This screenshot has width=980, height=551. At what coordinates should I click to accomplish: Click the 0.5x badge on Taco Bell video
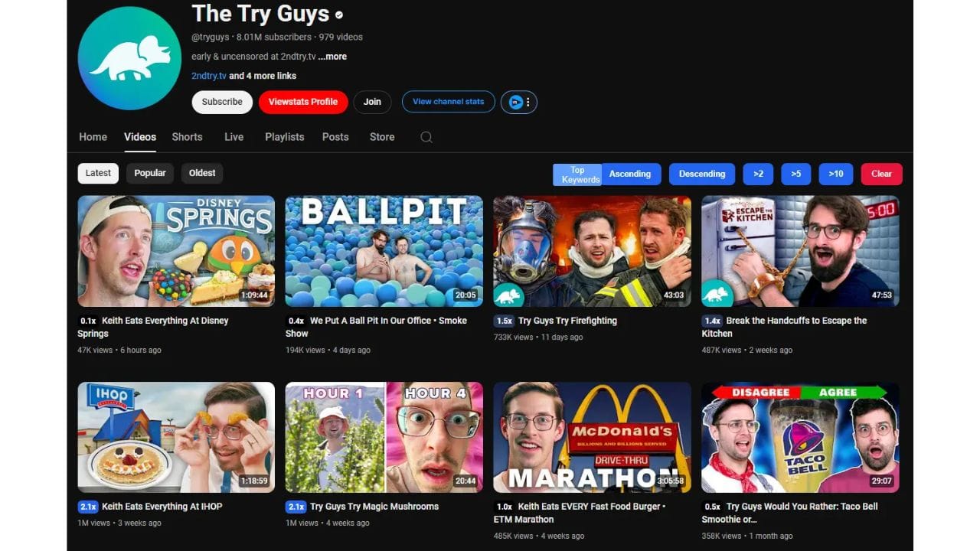coord(712,507)
